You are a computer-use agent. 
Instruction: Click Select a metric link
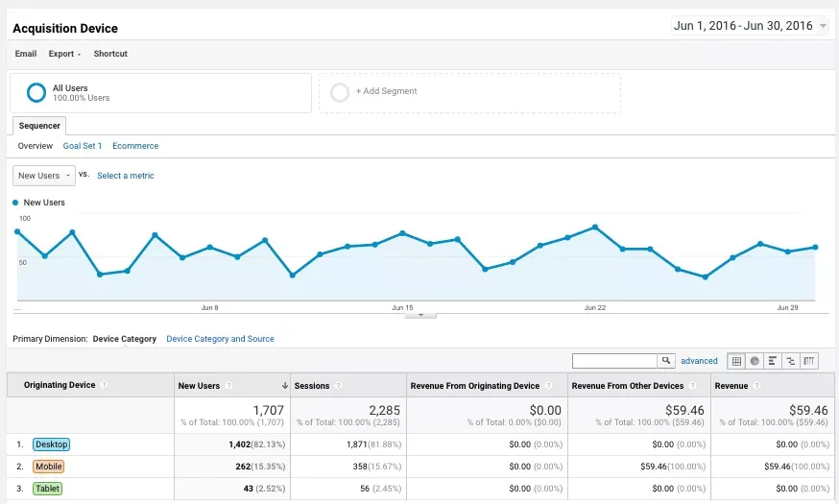[x=126, y=176]
